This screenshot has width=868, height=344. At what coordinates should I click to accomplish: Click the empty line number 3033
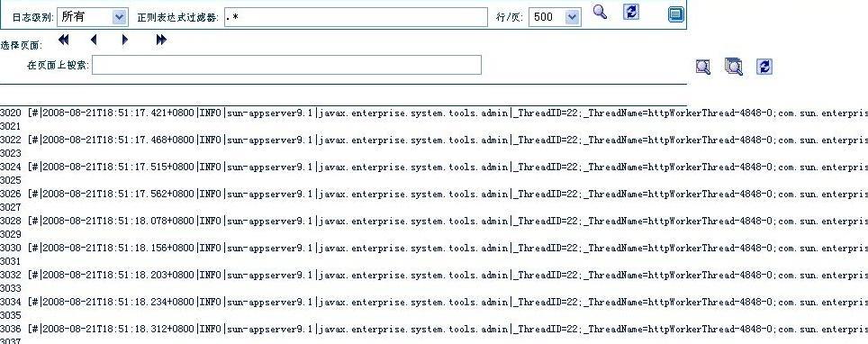pos(11,288)
